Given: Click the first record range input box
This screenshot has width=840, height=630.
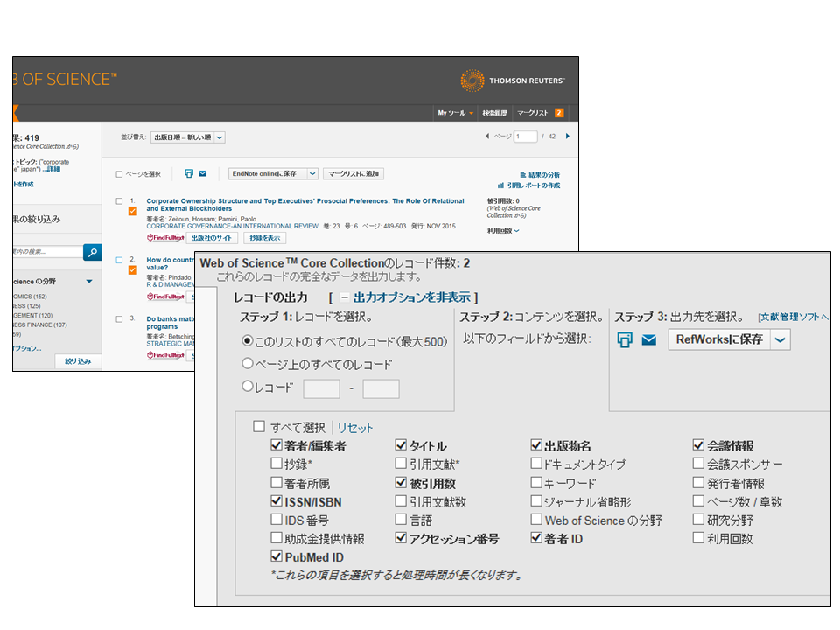Looking at the screenshot, I should (x=321, y=388).
